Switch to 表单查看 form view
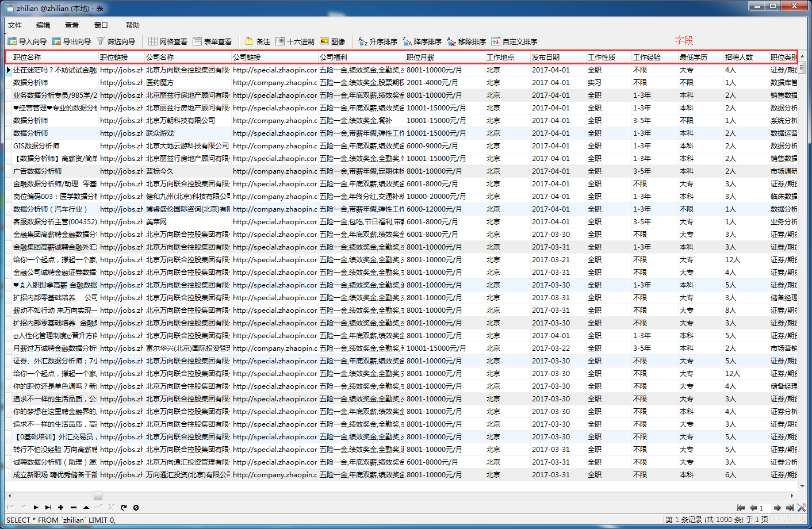The image size is (812, 529). pyautogui.click(x=212, y=41)
